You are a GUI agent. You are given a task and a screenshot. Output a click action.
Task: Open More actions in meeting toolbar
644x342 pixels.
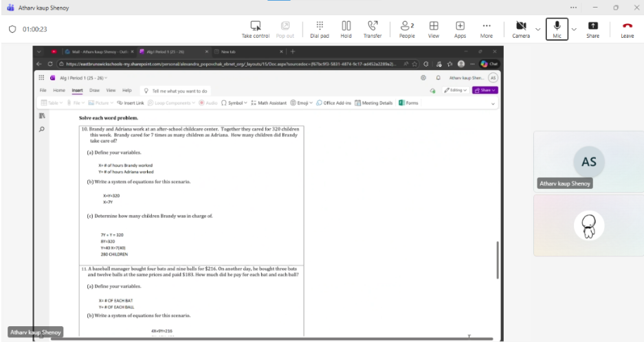click(487, 30)
